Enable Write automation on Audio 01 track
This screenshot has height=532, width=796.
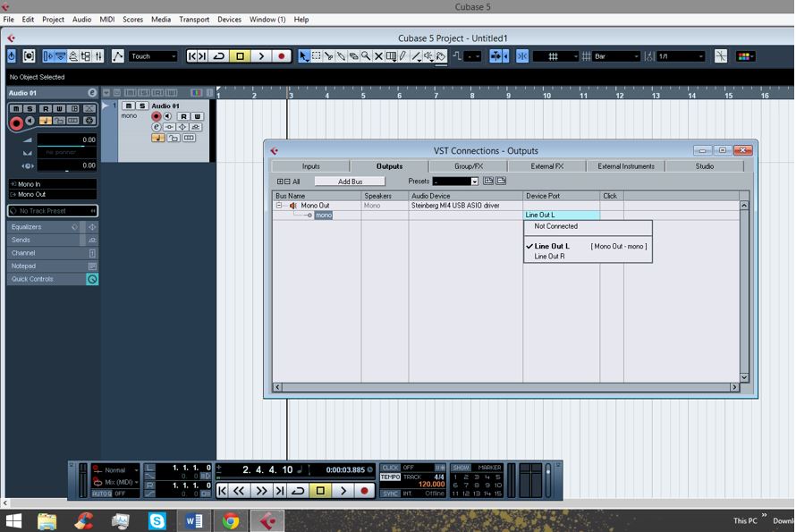point(198,116)
